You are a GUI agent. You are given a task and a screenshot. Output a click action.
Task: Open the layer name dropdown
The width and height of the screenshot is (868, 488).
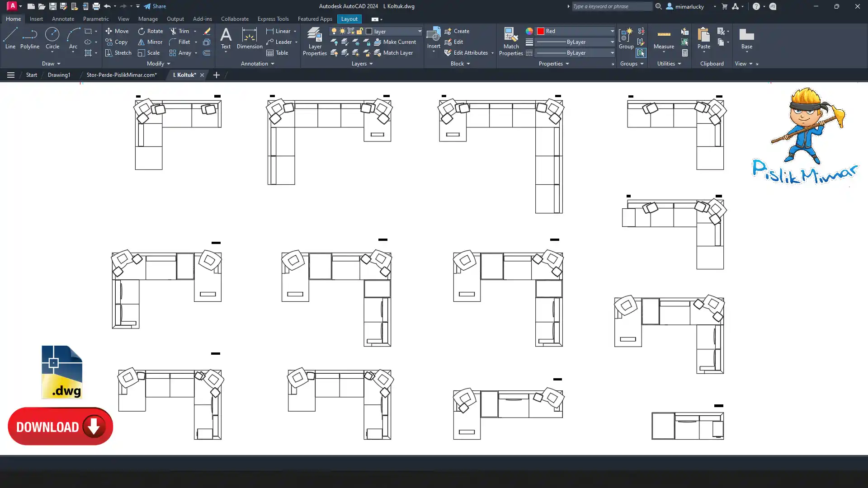419,31
